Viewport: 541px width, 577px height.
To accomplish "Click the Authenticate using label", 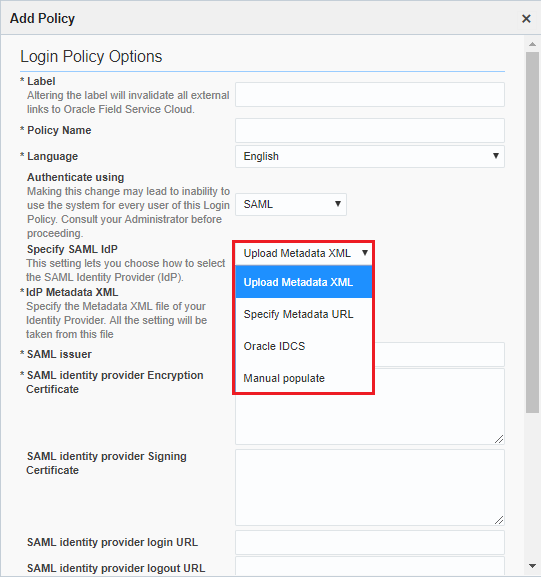I will tap(75, 177).
